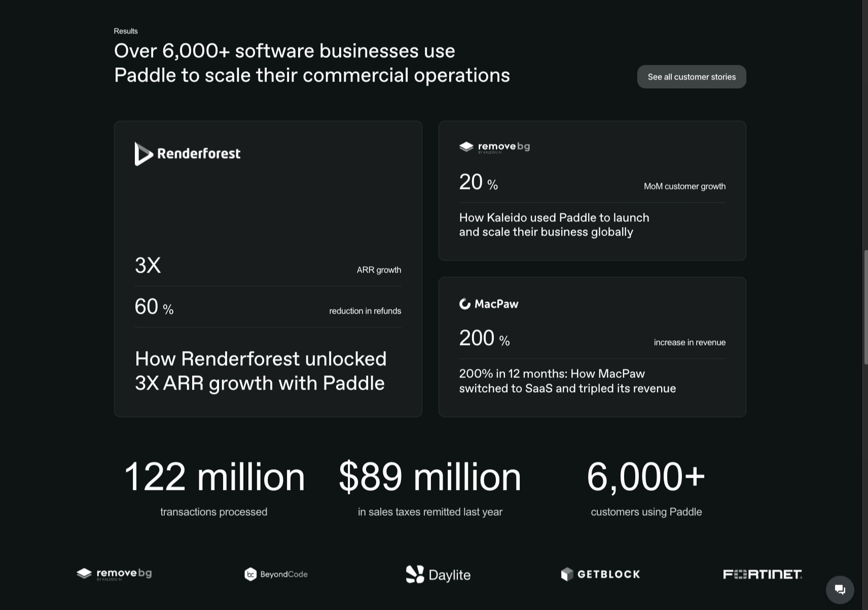Click the BeyondCode logo
This screenshot has height=610, width=868.
[276, 574]
